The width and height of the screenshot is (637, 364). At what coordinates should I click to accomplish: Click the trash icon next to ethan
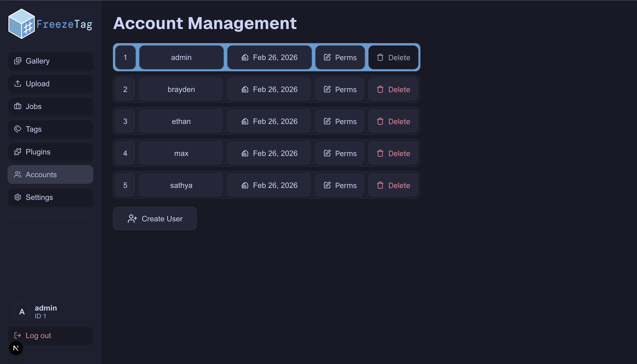(x=380, y=121)
